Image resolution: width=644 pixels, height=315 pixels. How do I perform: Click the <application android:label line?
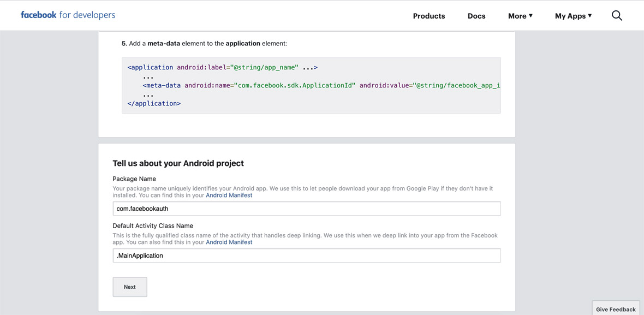coord(223,67)
